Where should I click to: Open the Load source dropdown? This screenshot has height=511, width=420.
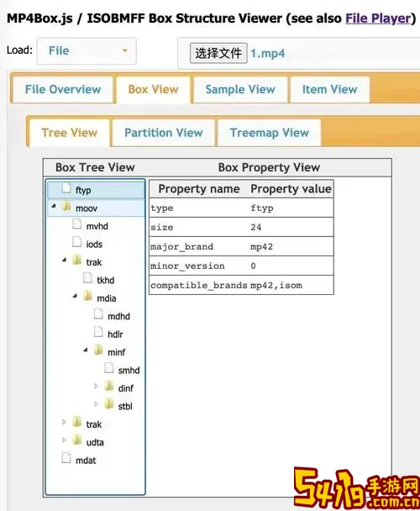point(87,50)
